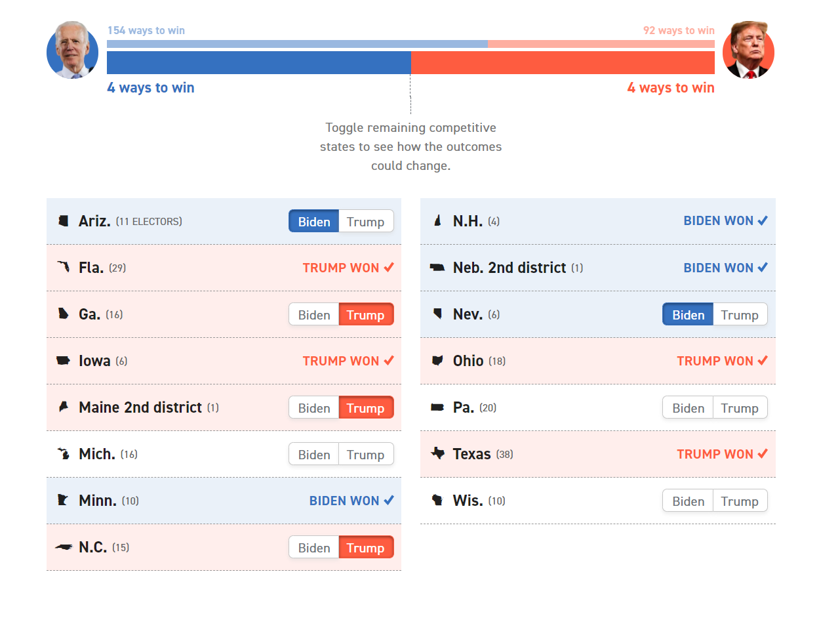Click the Ohio state shape icon

click(437, 361)
